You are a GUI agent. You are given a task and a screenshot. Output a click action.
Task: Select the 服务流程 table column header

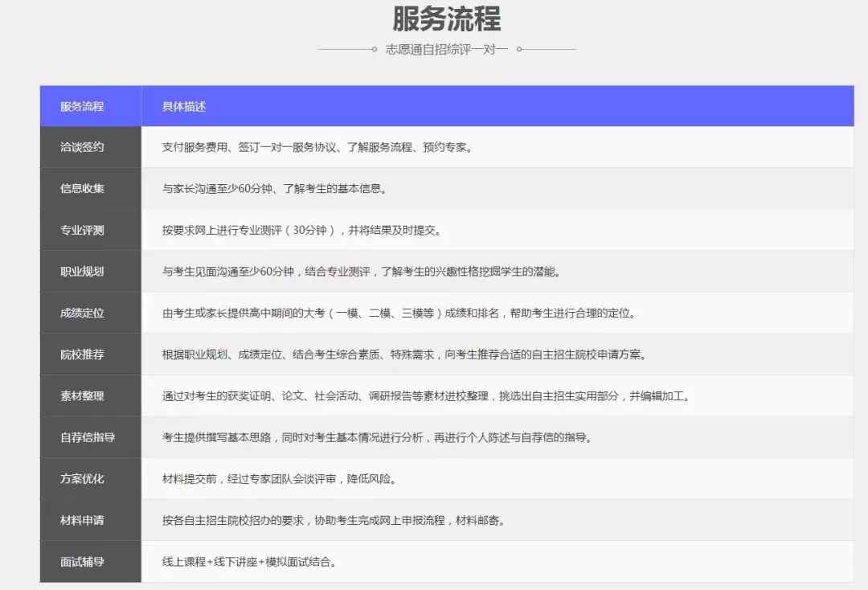[82, 106]
